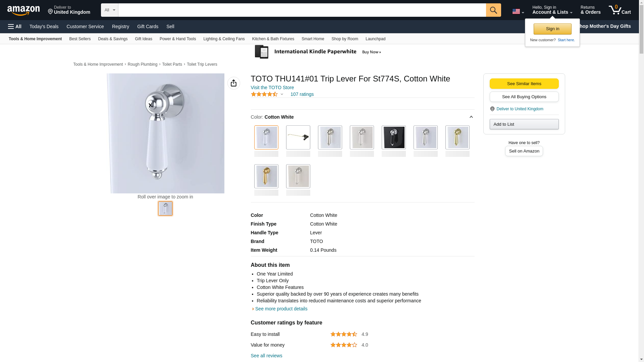The width and height of the screenshot is (644, 362).
Task: Click the See Similar Items button
Action: 524,83
